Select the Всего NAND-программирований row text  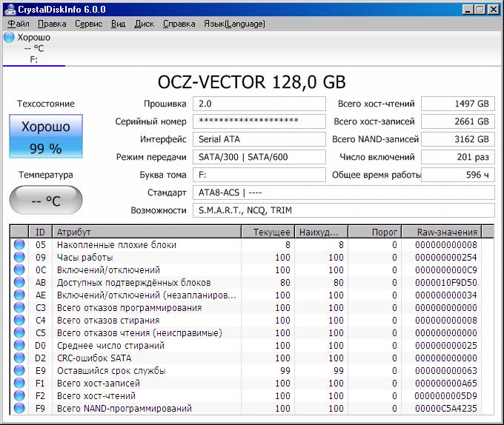tap(125, 408)
